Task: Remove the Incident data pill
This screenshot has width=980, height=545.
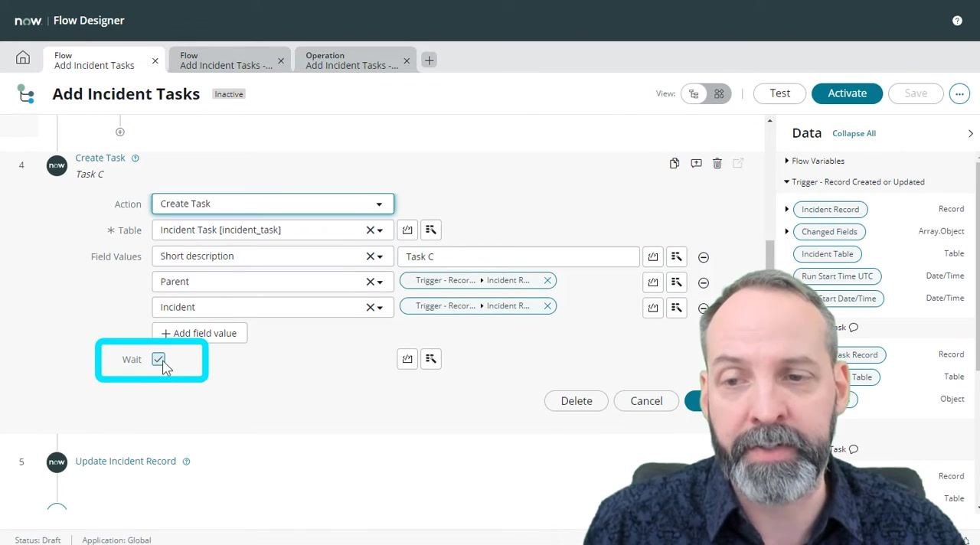Action: [547, 305]
